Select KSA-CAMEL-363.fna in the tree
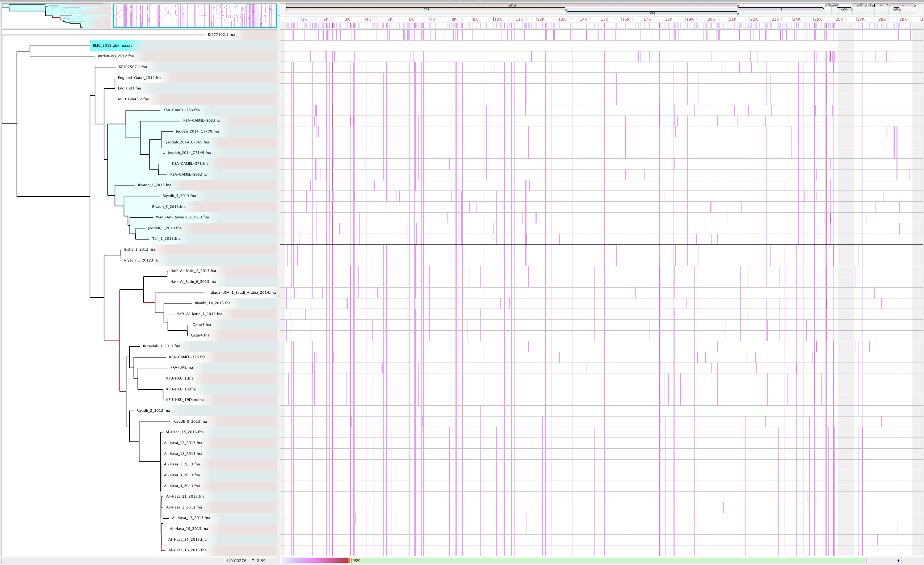Screen dimensions: 924x565 181,110
